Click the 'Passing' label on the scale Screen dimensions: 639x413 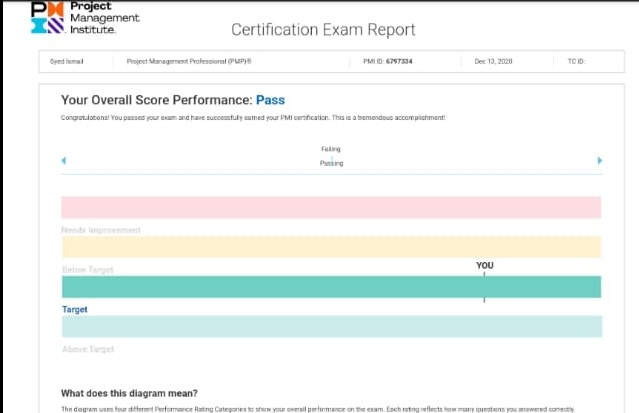[331, 163]
